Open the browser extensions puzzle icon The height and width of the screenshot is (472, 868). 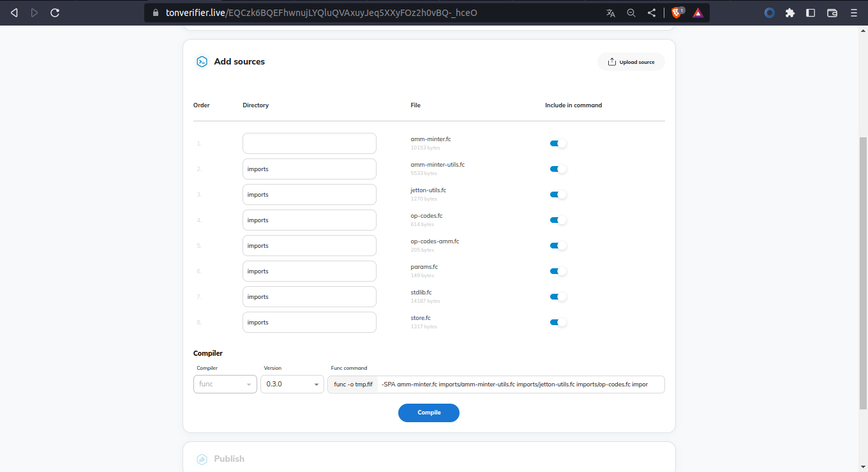790,13
